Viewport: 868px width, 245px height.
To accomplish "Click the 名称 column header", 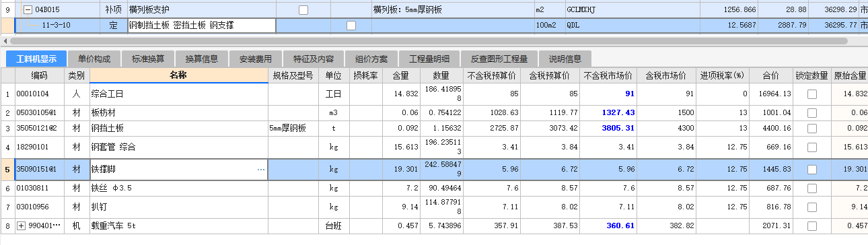I will (178, 75).
